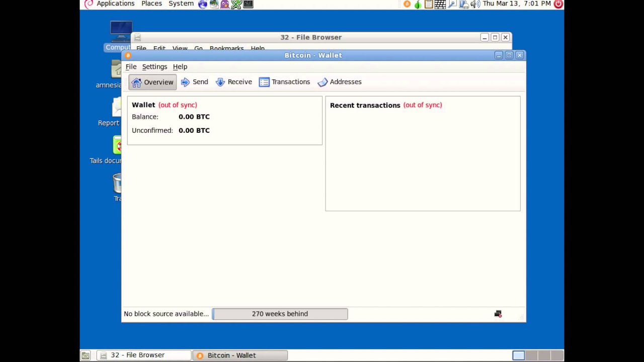Switch to the second workspace
The image size is (644, 362).
tap(531, 355)
